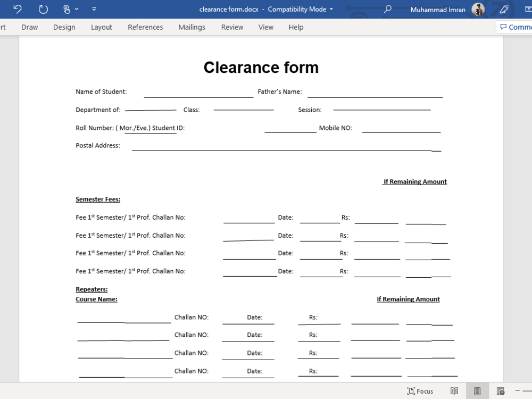Click the 'Session:' label
Image resolution: width=532 pixels, height=399 pixels.
click(x=310, y=110)
